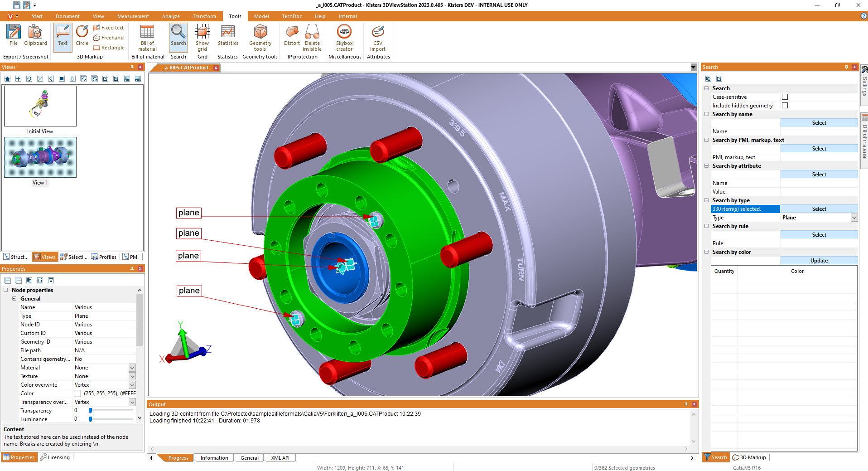This screenshot has width=868, height=471.
Task: Switch to Information output tab
Action: coord(214,458)
